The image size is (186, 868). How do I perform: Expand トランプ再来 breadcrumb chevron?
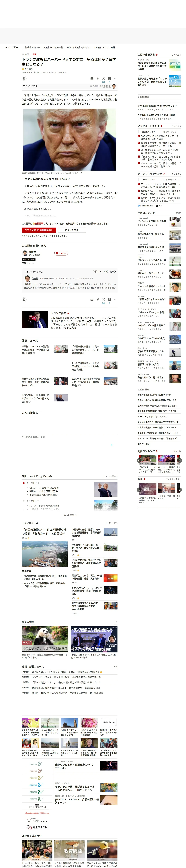20,47
